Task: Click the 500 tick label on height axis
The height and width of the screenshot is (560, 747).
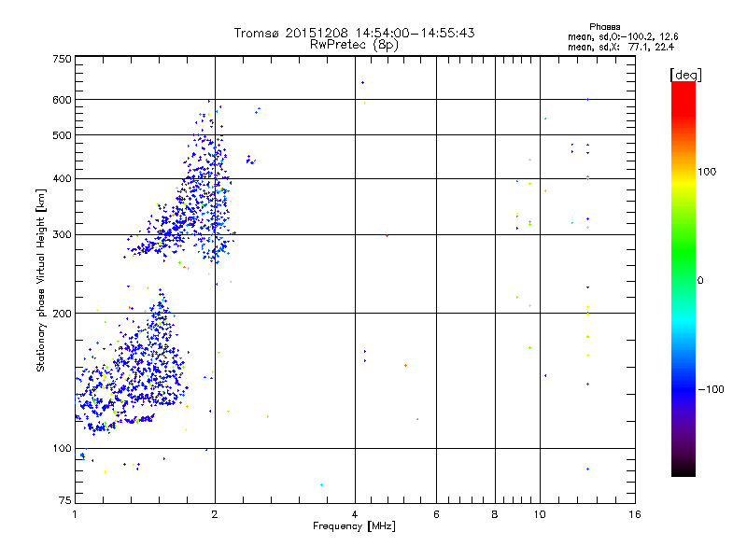Action: coord(62,135)
